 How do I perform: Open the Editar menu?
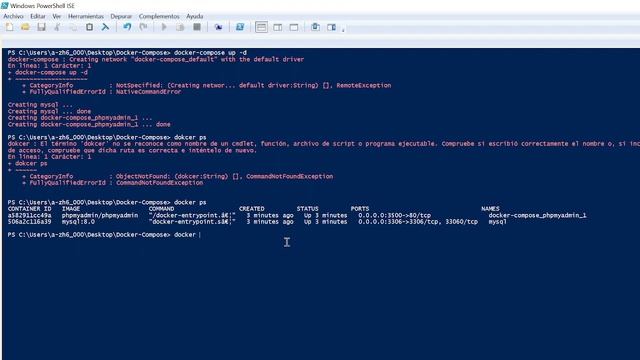coord(38,16)
